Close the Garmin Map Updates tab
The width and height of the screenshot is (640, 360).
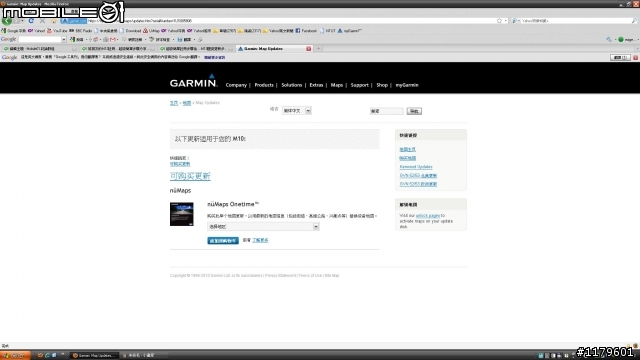[309, 49]
